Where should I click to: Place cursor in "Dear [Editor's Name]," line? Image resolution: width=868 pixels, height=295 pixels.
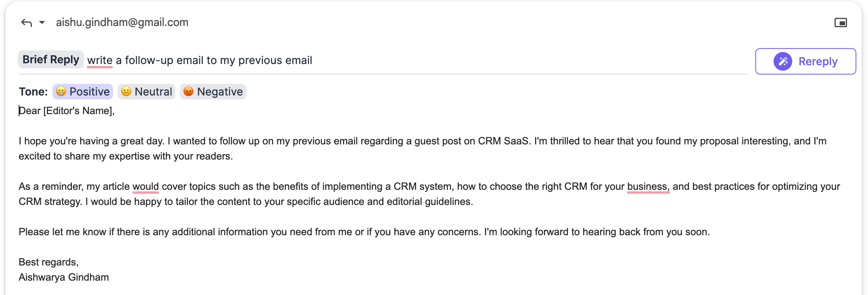coord(67,111)
